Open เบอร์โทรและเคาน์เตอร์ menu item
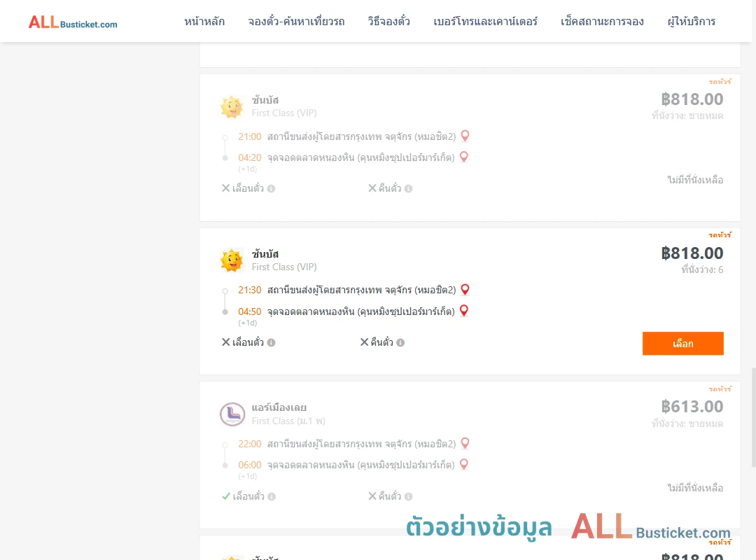Screen dimensions: 756x560 tap(485, 21)
